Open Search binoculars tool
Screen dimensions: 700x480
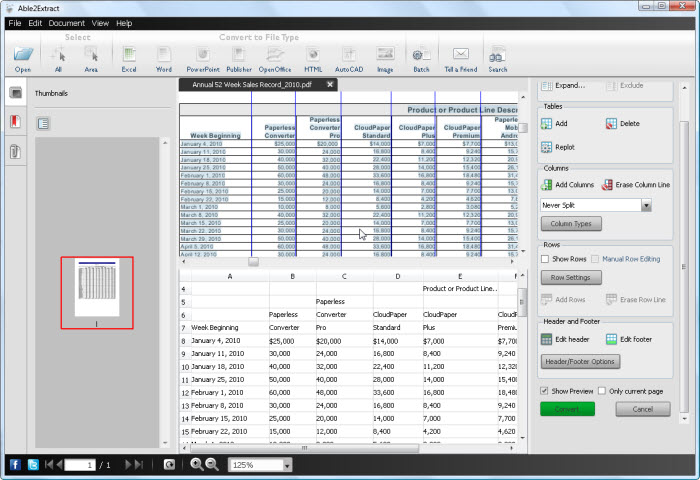(497, 55)
